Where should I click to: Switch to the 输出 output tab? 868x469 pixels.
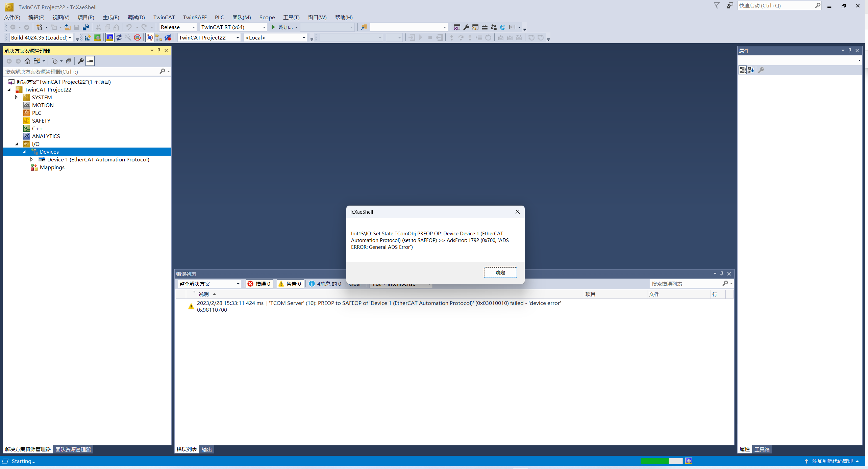[206, 449]
